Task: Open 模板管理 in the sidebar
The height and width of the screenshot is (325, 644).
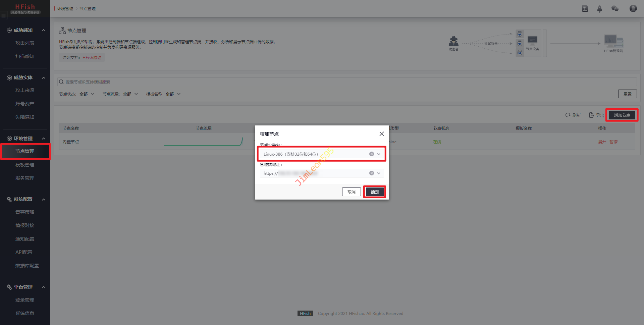Action: (25, 165)
